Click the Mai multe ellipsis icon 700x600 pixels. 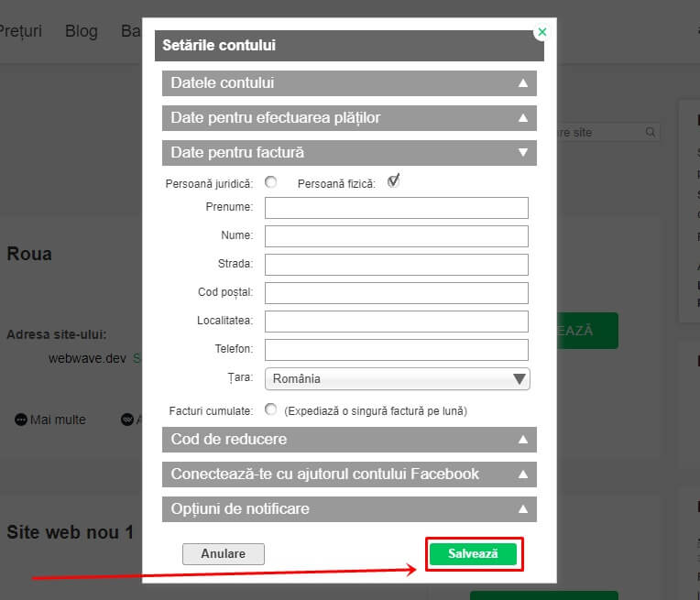pos(21,420)
